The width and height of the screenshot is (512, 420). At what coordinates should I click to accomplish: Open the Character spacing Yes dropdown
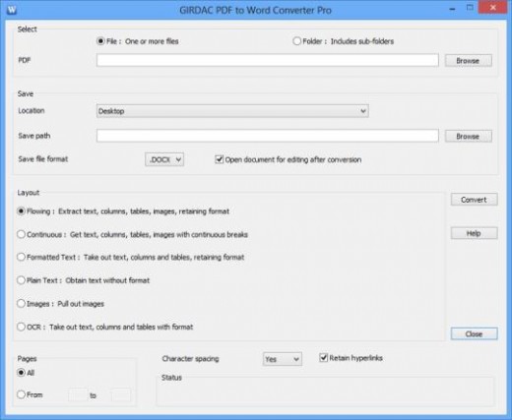[283, 359]
